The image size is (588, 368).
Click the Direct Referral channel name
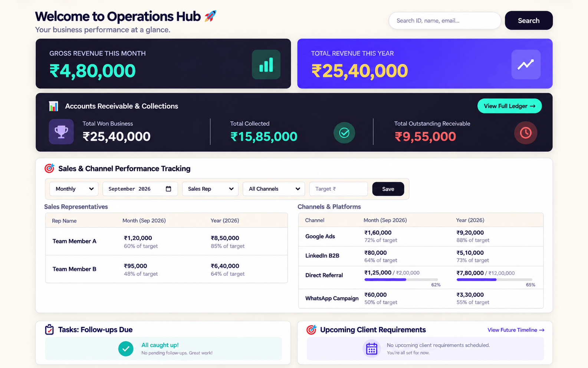[324, 275]
